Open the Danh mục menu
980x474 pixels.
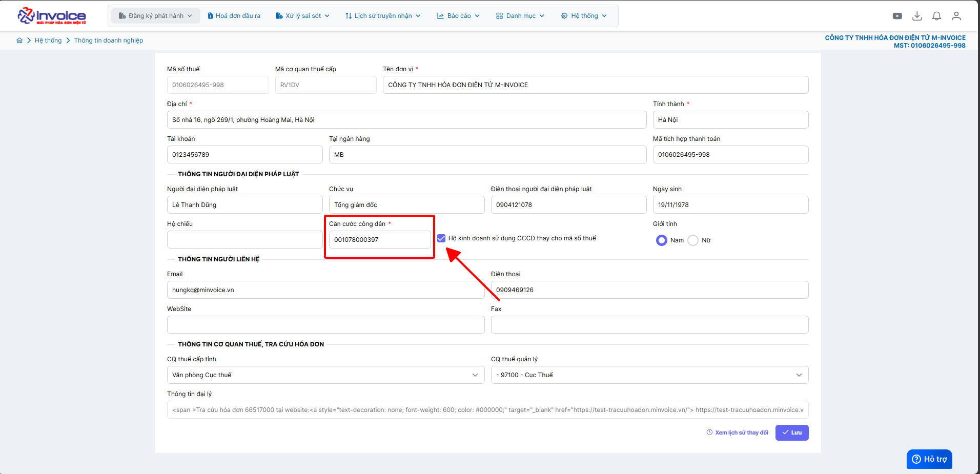pos(520,16)
